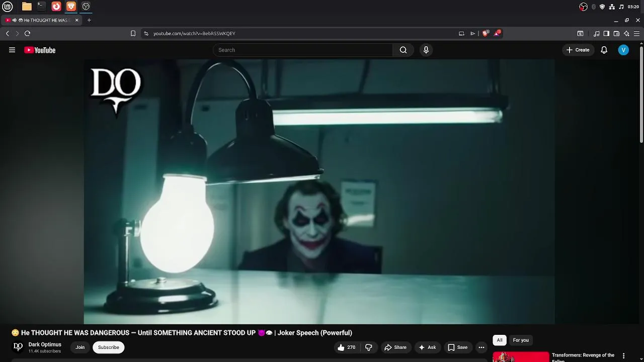Screen dimensions: 644x362
Task: Open the Brave Wallet icon
Action: pyautogui.click(x=616, y=34)
